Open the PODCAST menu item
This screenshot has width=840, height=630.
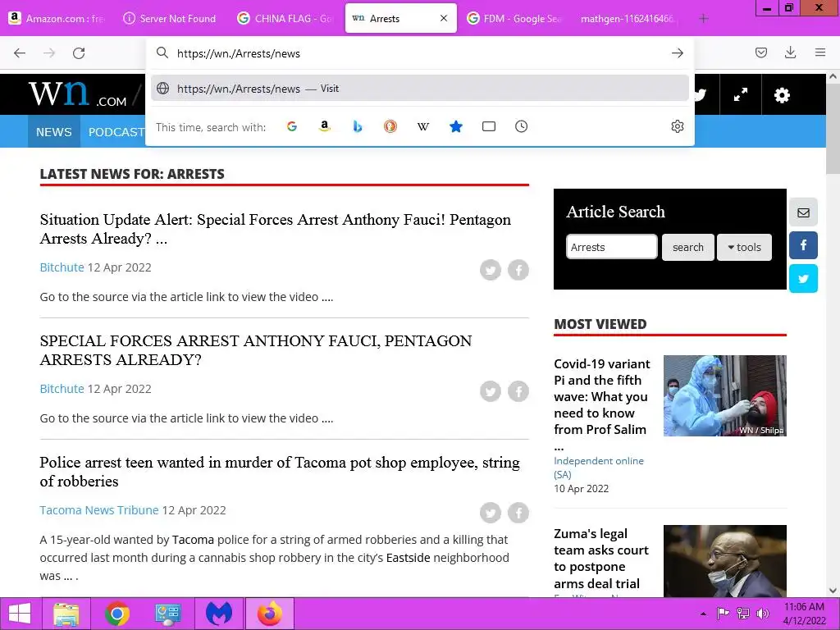coord(116,132)
